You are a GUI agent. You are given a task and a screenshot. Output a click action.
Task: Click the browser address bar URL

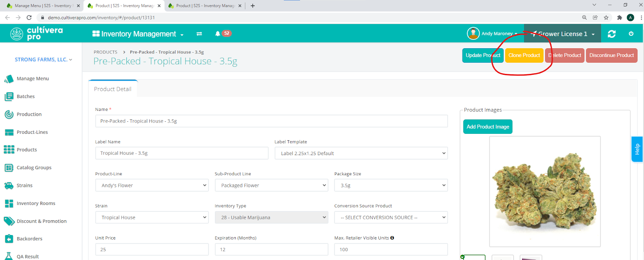tap(101, 18)
